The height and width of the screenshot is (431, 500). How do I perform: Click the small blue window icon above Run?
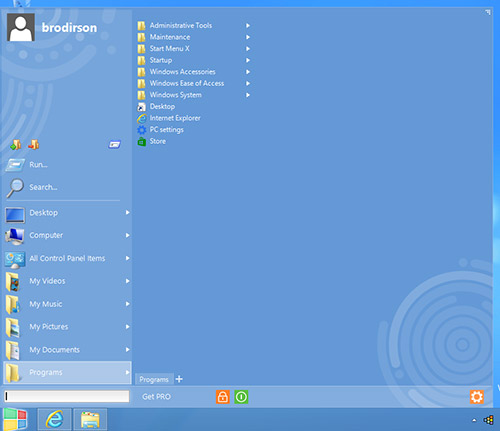point(114,145)
